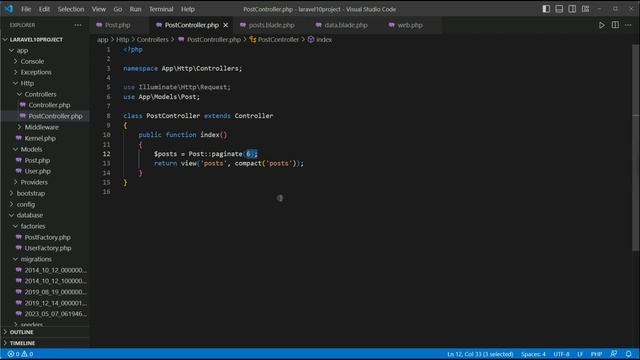Click Ln 12, Col 33 status entry
Image resolution: width=640 pixels, height=360 pixels.
[480, 354]
